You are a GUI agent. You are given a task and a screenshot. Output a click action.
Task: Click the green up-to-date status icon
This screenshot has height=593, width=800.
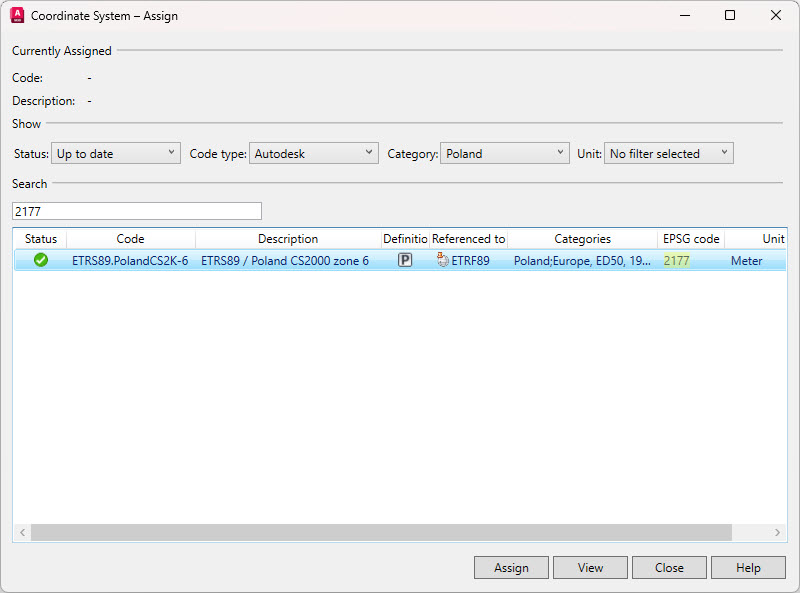pyautogui.click(x=41, y=260)
